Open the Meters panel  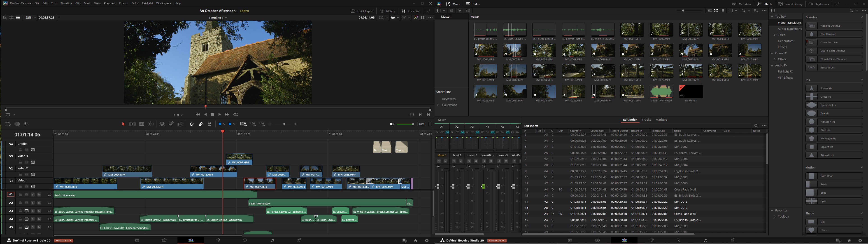pyautogui.click(x=388, y=11)
